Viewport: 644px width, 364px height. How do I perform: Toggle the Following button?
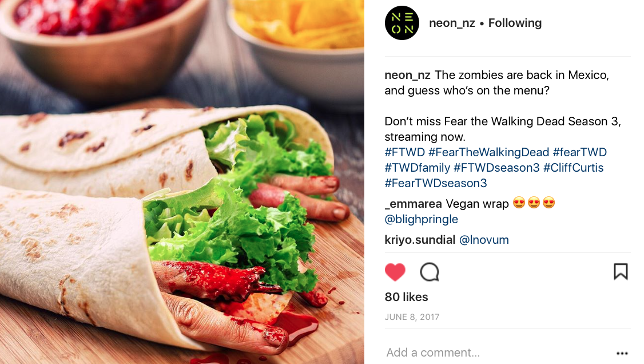[515, 23]
